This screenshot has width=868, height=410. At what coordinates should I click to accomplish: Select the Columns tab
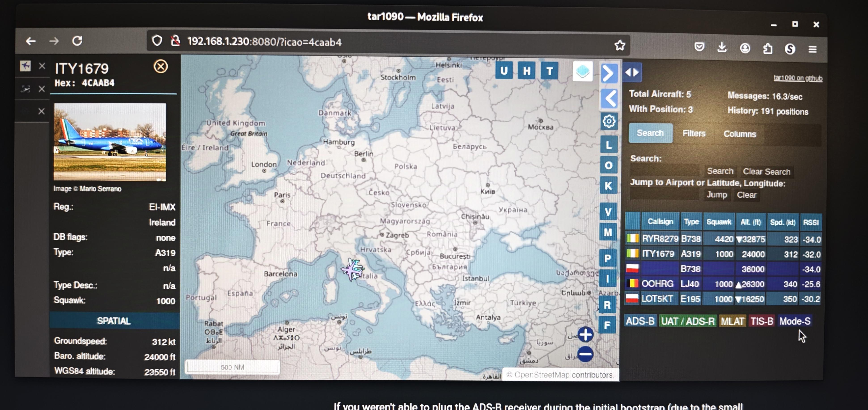tap(740, 134)
